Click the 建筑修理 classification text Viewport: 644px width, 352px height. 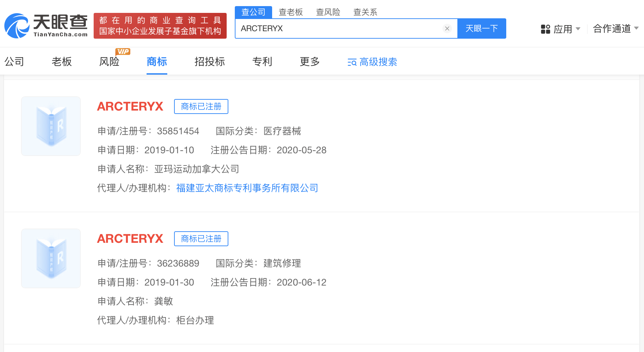pos(282,263)
